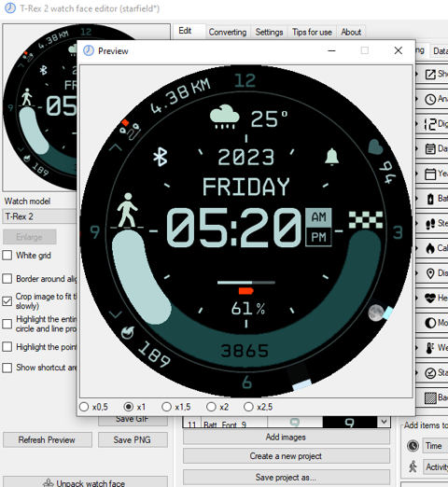Screen dimensions: 448x487
Task: Click the icon on Unpack watch face button
Action: pos(48,482)
